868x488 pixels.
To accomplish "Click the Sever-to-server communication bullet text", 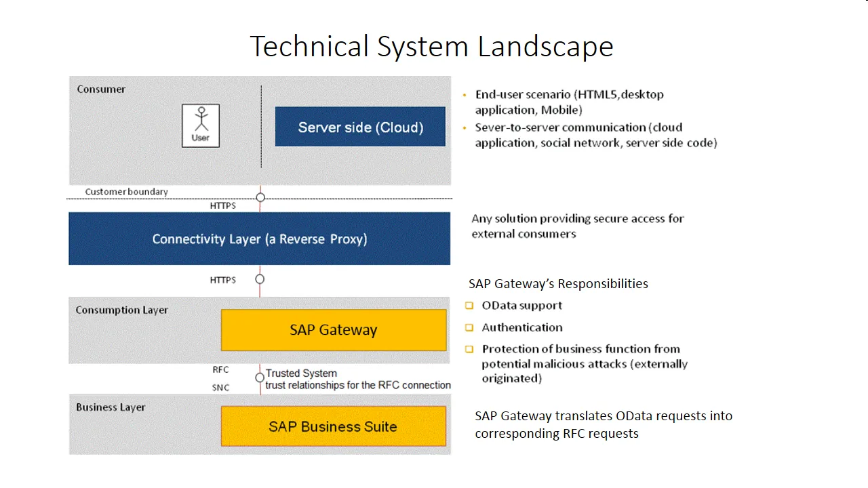I will tap(596, 135).
